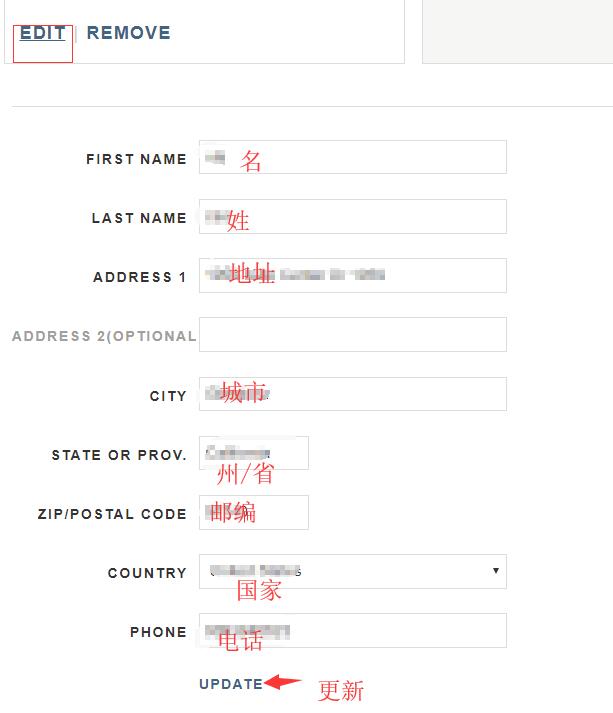This screenshot has height=713, width=613.
Task: Focus the First Name input field
Action: click(x=352, y=157)
